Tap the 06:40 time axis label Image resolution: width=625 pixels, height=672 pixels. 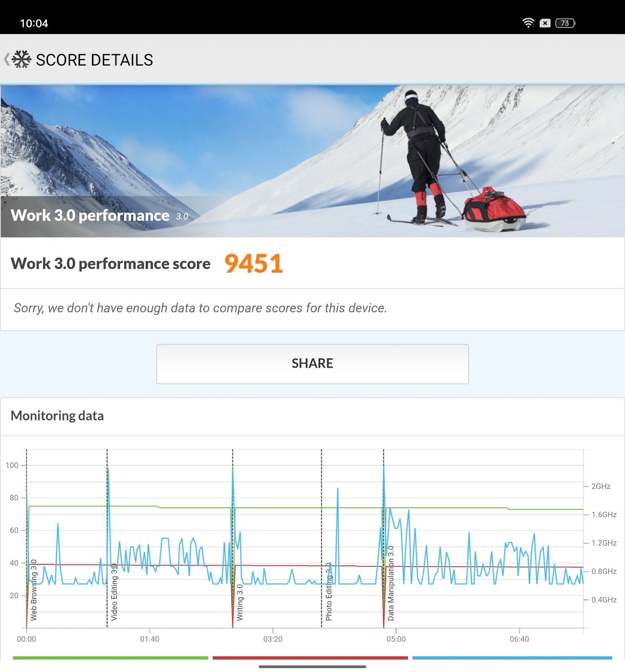click(x=519, y=639)
